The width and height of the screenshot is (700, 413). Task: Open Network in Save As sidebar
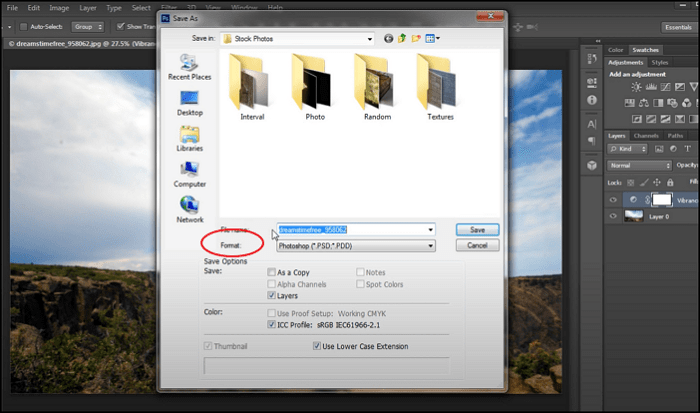(189, 210)
